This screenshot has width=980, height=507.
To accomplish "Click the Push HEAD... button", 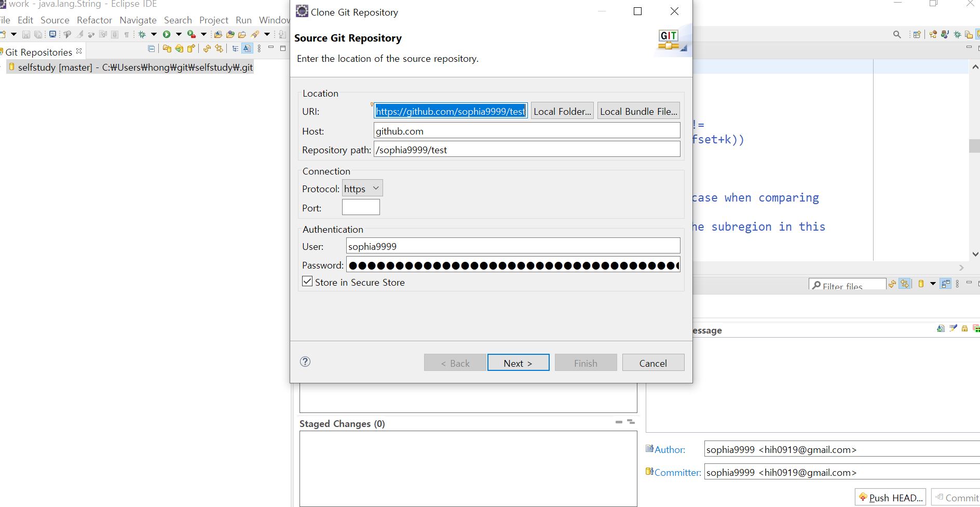I will pyautogui.click(x=890, y=497).
